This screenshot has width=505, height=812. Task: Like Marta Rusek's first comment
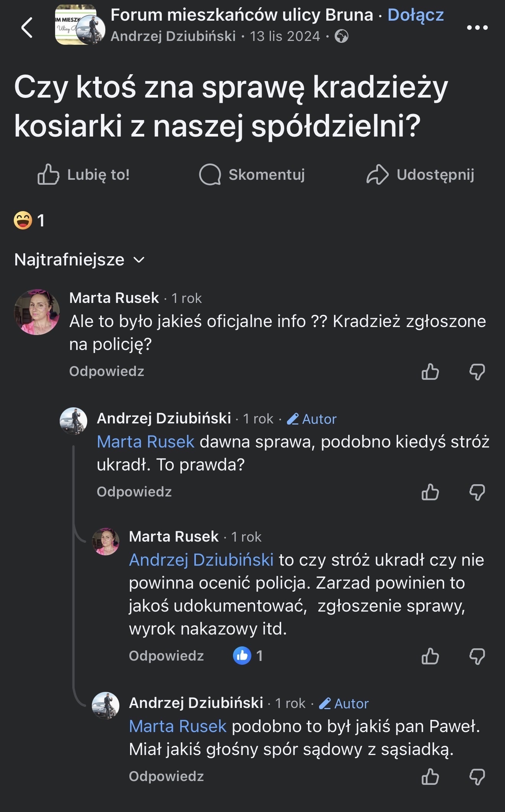point(430,371)
